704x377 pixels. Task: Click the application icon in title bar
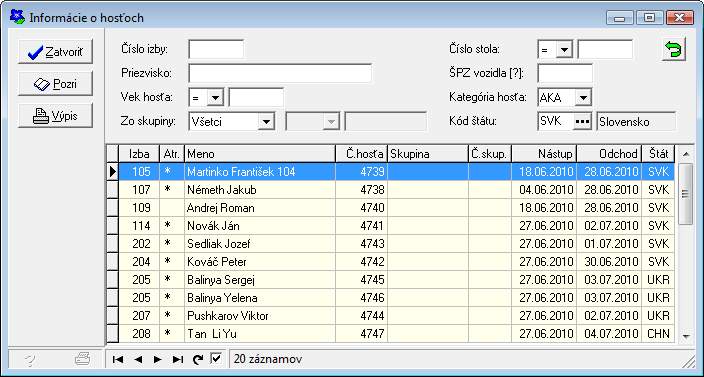(17, 18)
